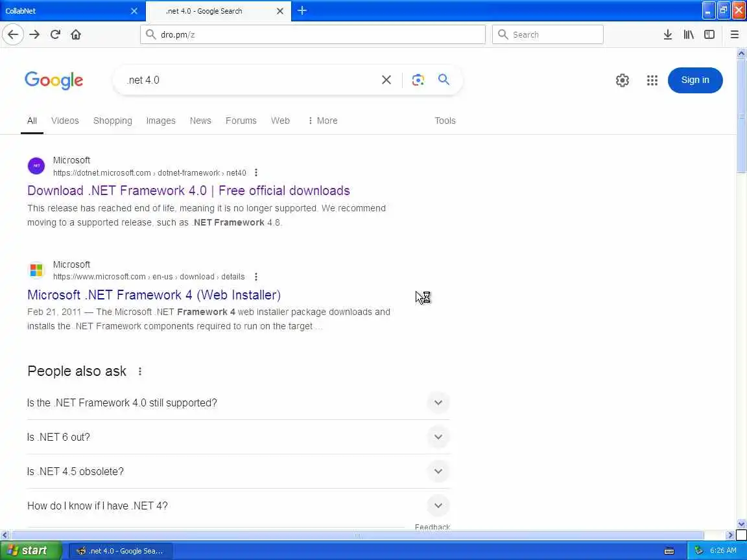Screen dimensions: 747x560
Task: Select the Firefox taskbar button
Action: point(121,551)
